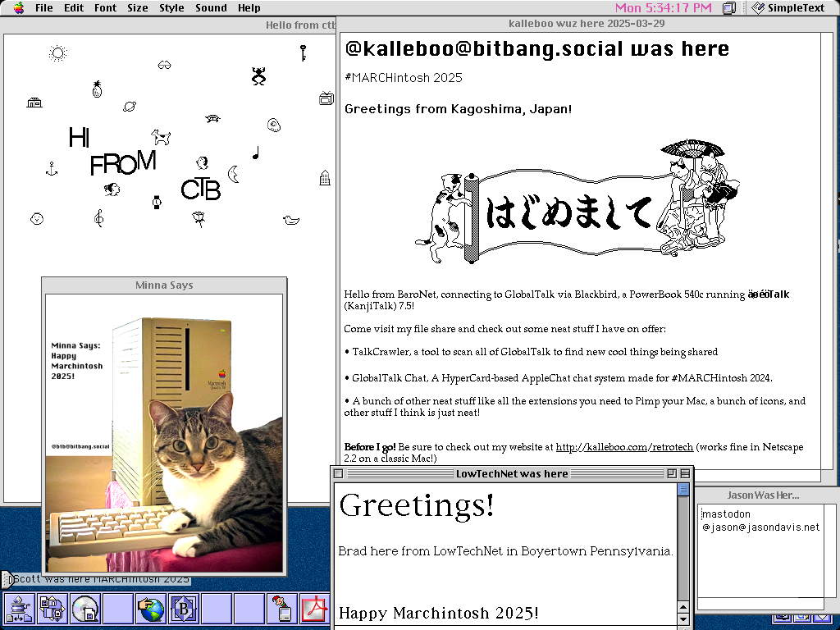
Task: Click the B diamond launcher icon
Action: [183, 609]
